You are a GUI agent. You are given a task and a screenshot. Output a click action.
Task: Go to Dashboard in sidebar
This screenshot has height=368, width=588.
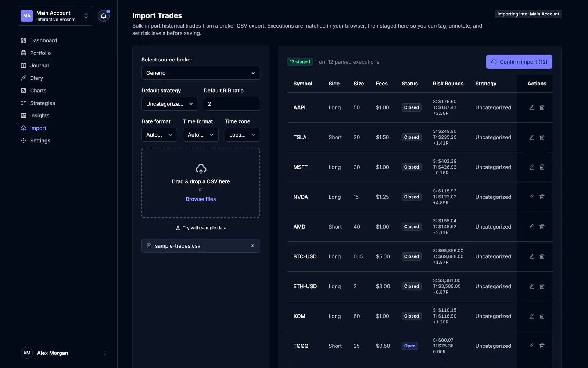click(x=43, y=40)
